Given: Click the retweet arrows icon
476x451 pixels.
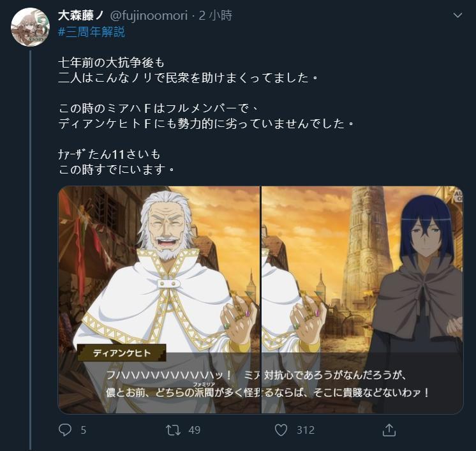Looking at the screenshot, I should [x=174, y=430].
